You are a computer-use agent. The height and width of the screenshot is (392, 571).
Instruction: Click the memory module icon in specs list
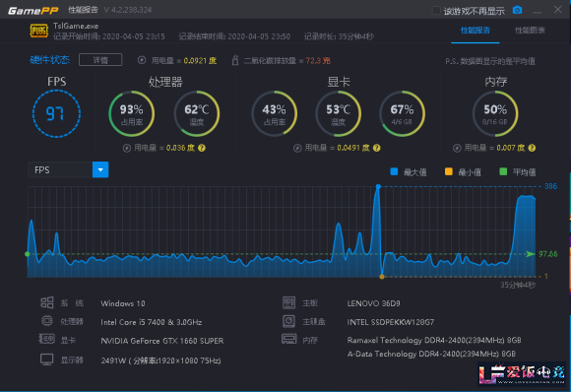coord(289,339)
